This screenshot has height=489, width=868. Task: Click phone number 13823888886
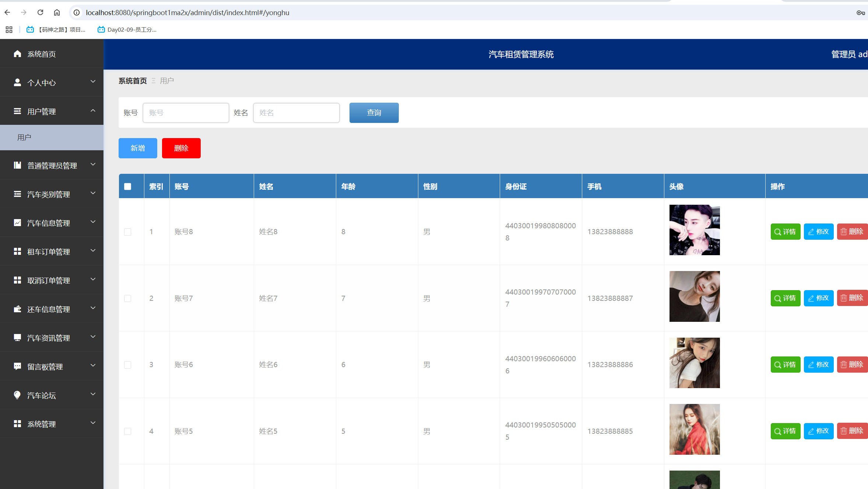[610, 365]
